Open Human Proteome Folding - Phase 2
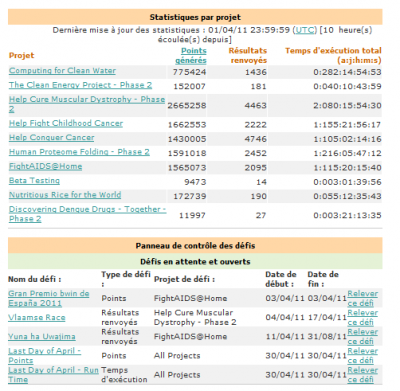This screenshot has height=391, width=400. click(x=79, y=152)
